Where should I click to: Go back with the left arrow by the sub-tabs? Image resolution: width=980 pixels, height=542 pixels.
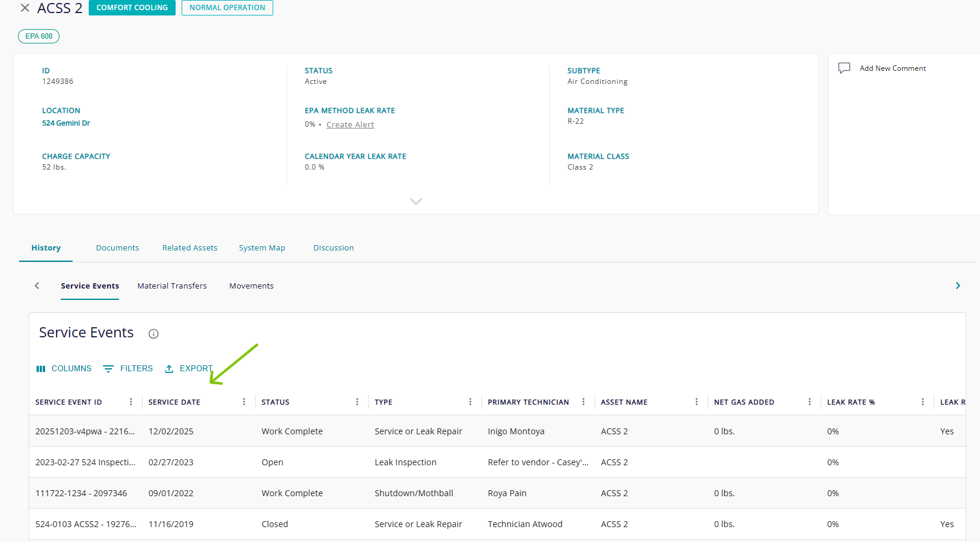pos(37,286)
